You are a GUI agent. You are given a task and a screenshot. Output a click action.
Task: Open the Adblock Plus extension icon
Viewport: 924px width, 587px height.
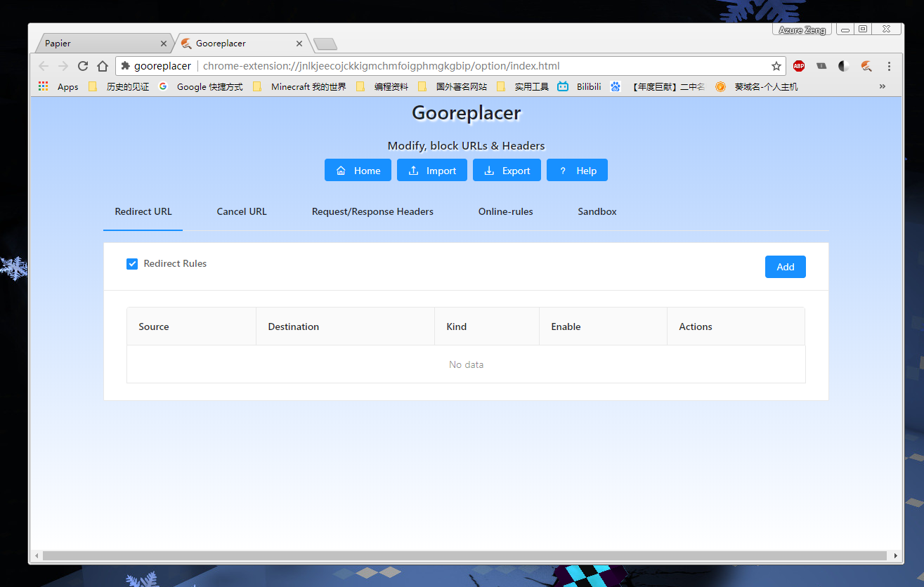tap(799, 66)
